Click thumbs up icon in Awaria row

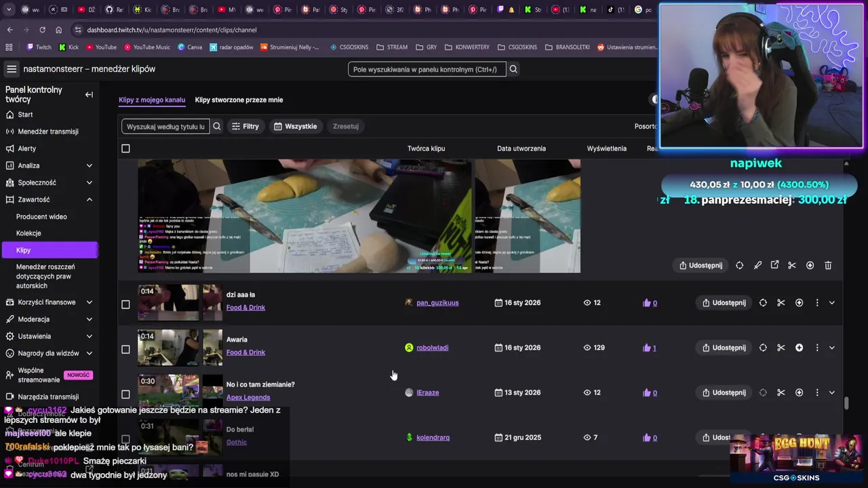click(646, 348)
